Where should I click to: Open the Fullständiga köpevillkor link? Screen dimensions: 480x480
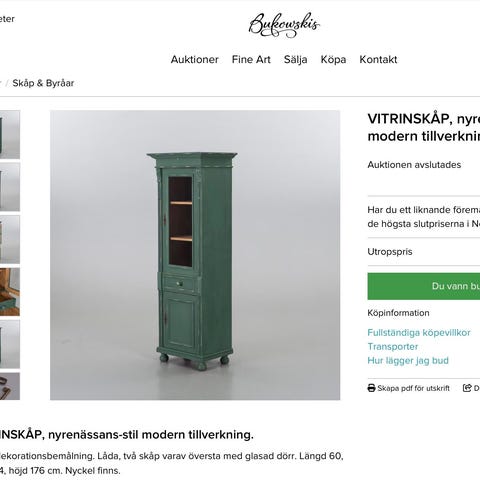pos(419,333)
